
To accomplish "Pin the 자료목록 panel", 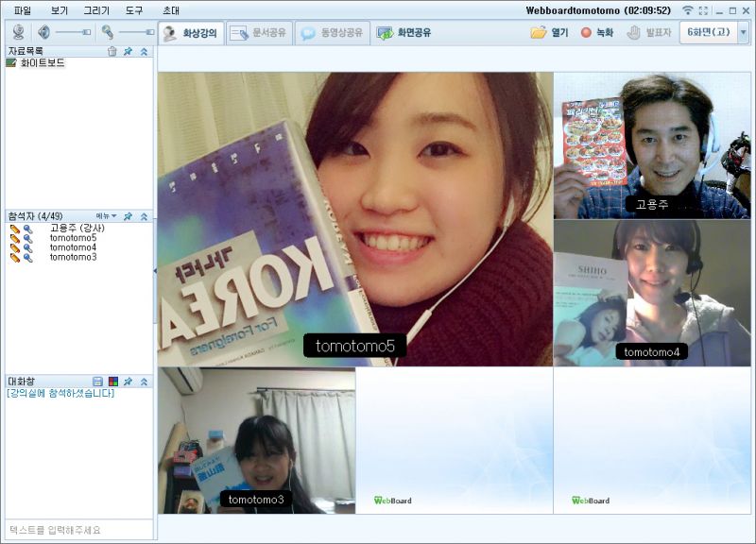I will tap(127, 50).
